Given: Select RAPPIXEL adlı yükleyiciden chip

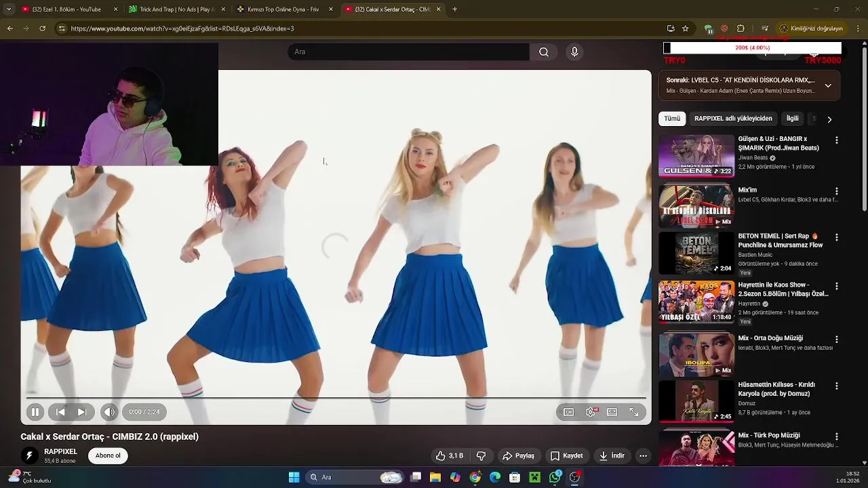Looking at the screenshot, I should tap(733, 119).
